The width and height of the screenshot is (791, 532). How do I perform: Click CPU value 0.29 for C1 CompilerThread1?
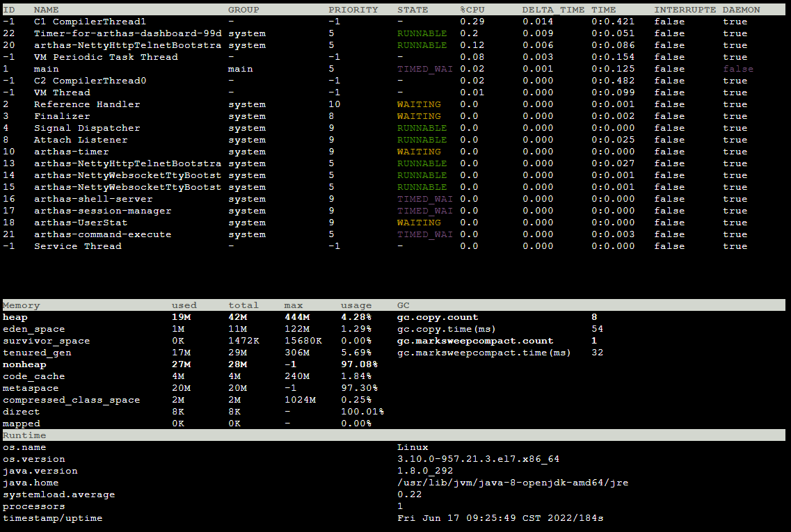pyautogui.click(x=472, y=22)
